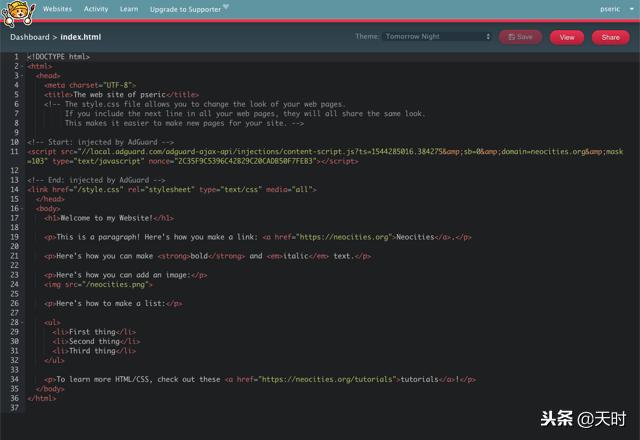
Task: Click the 'Start: injected by AdGuard' comment
Action: coord(100,142)
